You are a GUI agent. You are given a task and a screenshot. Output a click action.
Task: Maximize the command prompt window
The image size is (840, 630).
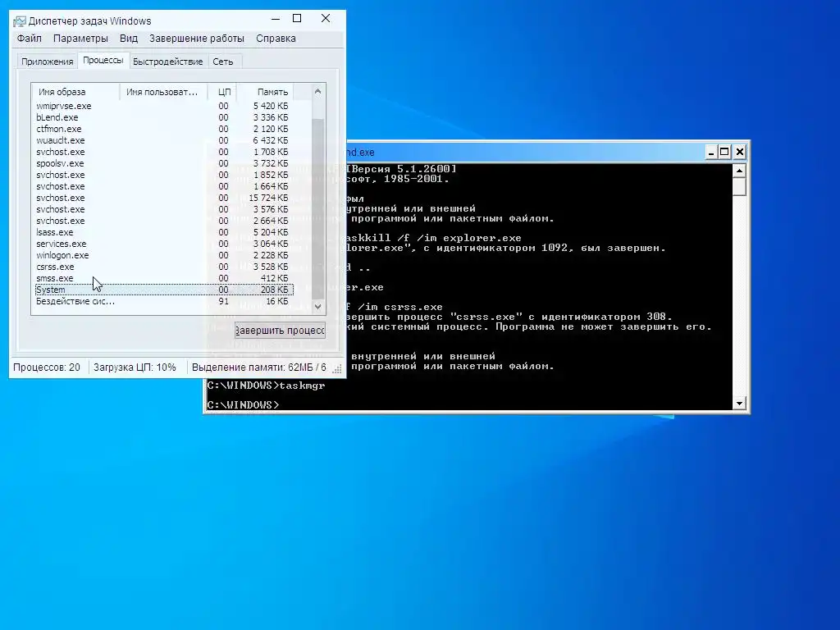[x=724, y=152]
